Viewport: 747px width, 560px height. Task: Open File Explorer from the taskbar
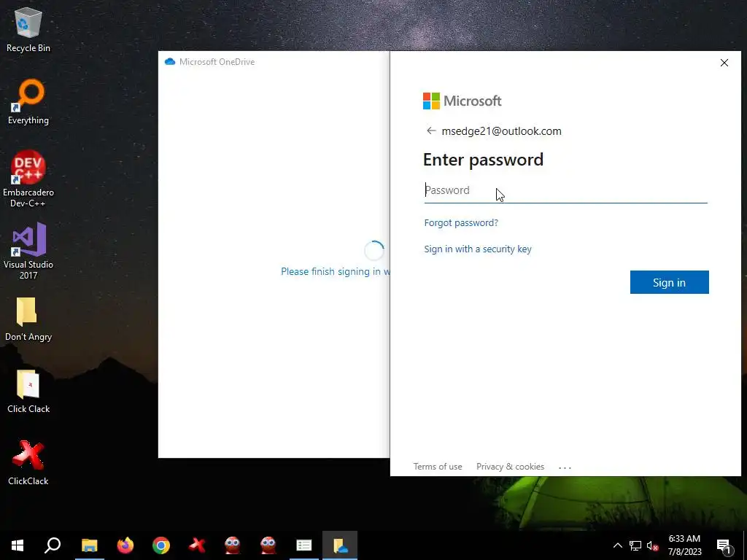89,545
